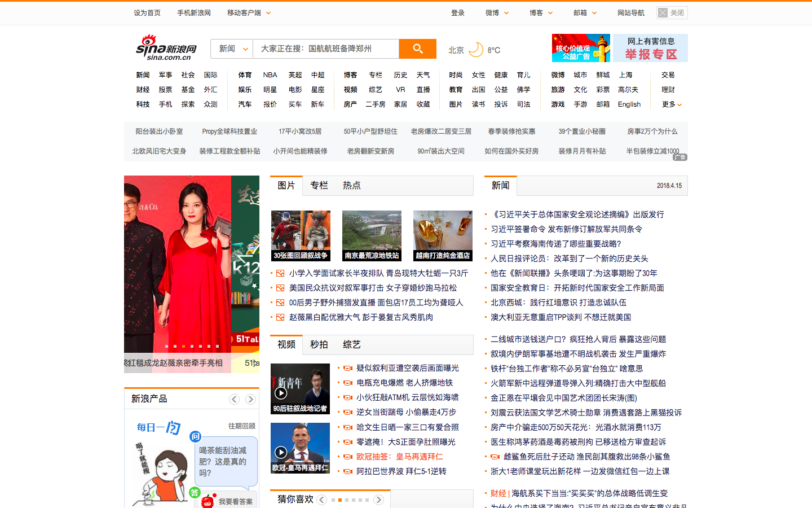This screenshot has width=812, height=508.
Task: Expand the 微博 dropdown in top bar
Action: tap(497, 12)
